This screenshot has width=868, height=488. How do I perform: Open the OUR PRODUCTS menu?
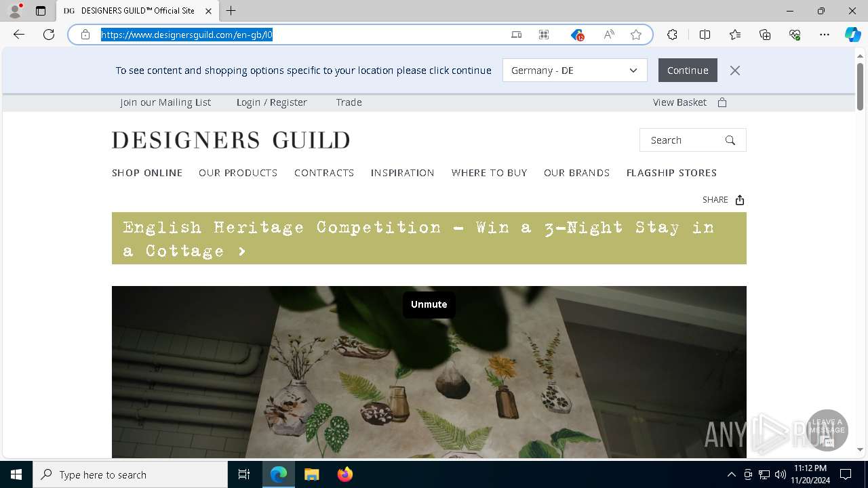pyautogui.click(x=238, y=173)
